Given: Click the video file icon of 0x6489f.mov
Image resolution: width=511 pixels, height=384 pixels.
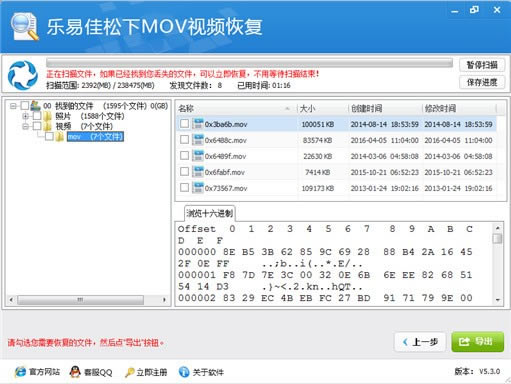Looking at the screenshot, I should click(198, 156).
